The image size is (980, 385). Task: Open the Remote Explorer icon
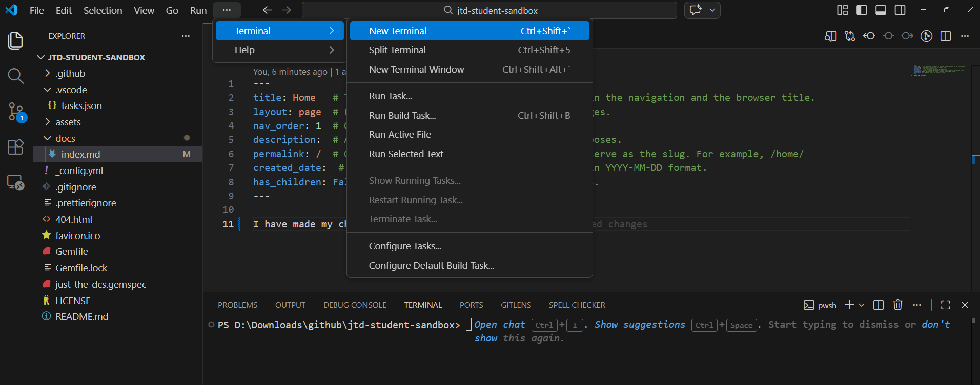(15, 182)
